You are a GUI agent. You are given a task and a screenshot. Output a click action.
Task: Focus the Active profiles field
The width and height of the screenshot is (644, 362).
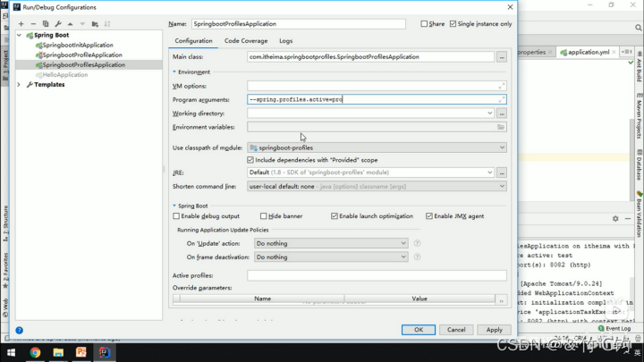point(377,275)
